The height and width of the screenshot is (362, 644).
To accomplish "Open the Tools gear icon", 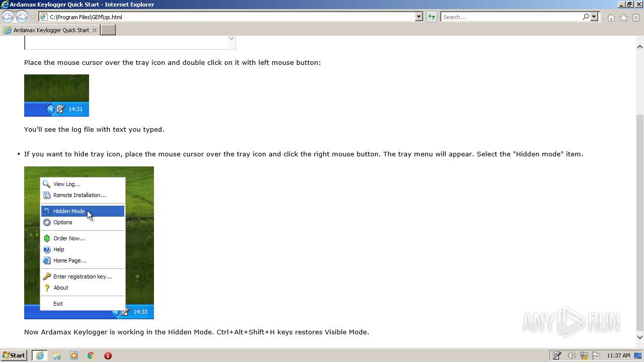I will [x=636, y=18].
